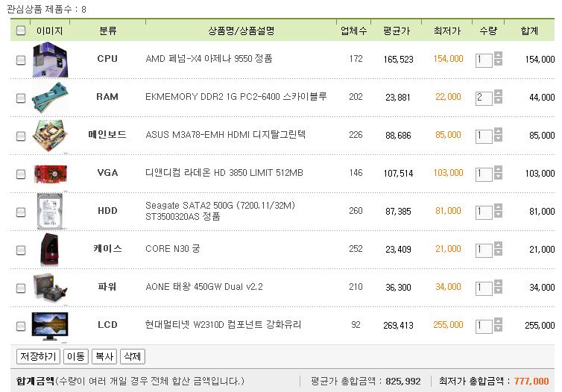
Task: Open the CORE N30 case image
Action: tap(51, 249)
